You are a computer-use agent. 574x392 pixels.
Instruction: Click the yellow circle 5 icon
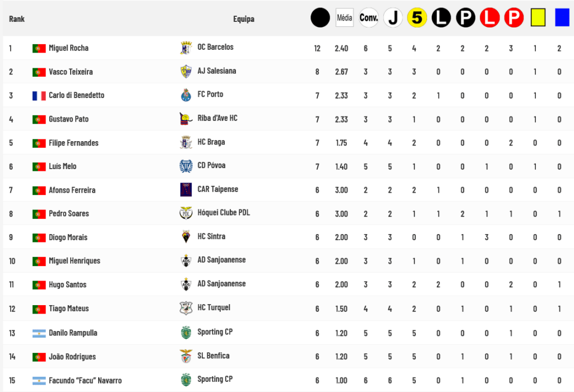pyautogui.click(x=417, y=18)
